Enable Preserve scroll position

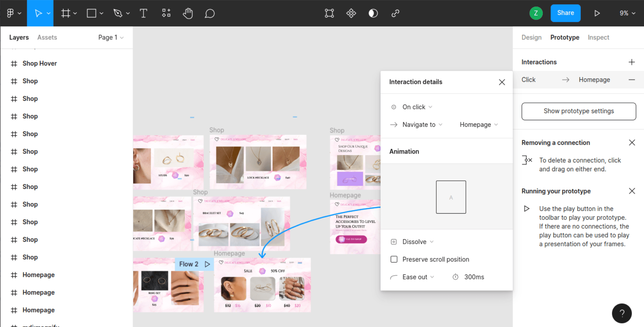click(394, 259)
